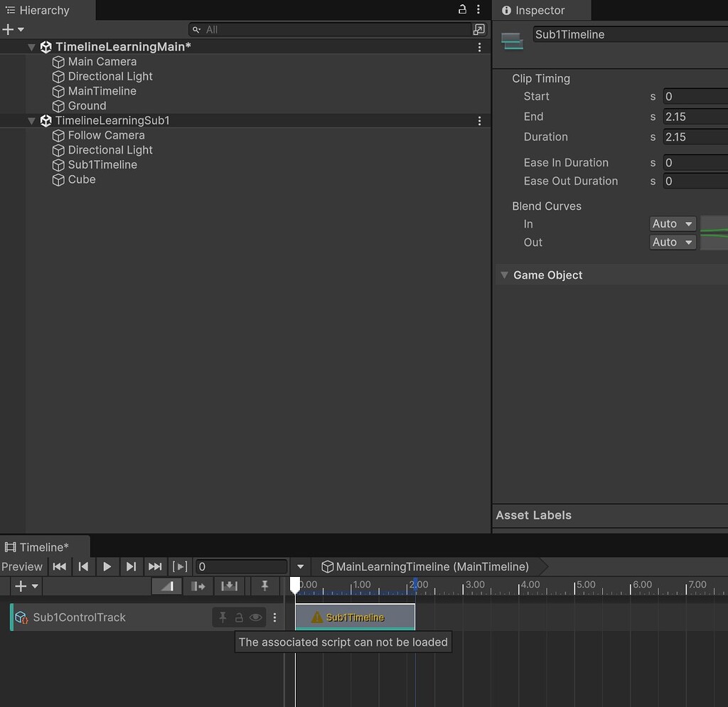The width and height of the screenshot is (728, 707).
Task: Select the Ripple edit mode icon
Action: tap(198, 585)
